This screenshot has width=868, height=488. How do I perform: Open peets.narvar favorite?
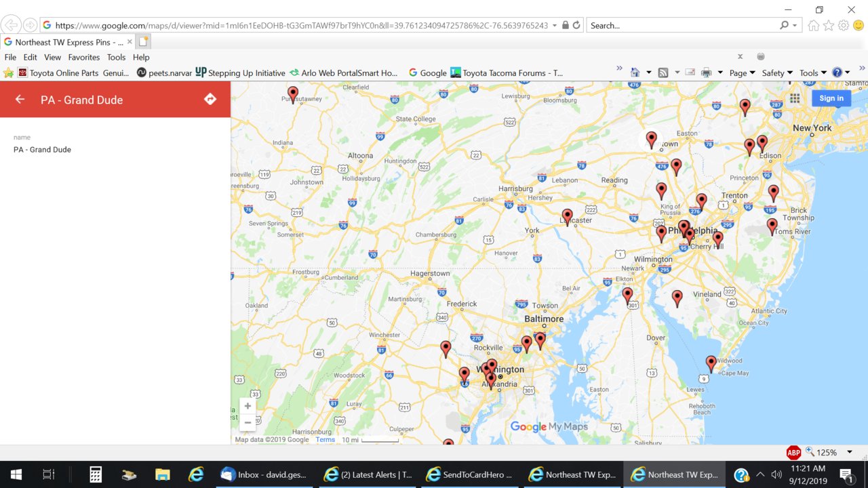tap(164, 73)
